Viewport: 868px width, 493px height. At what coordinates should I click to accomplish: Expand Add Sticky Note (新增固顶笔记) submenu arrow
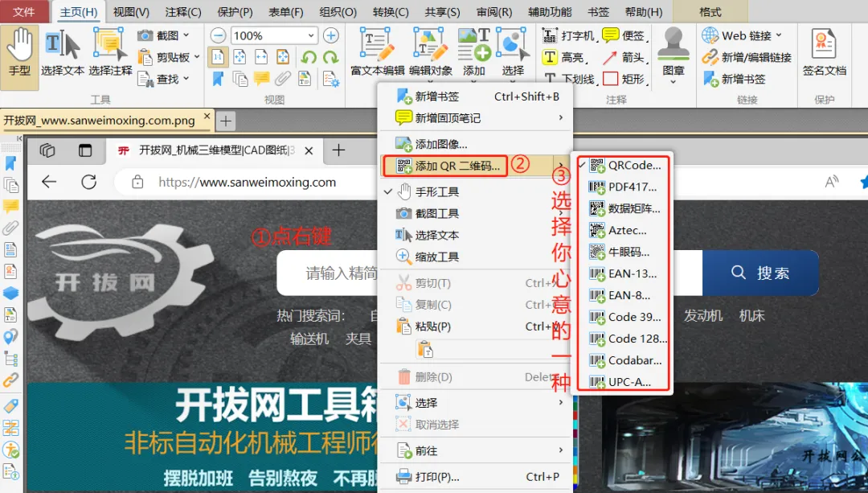pyautogui.click(x=561, y=117)
